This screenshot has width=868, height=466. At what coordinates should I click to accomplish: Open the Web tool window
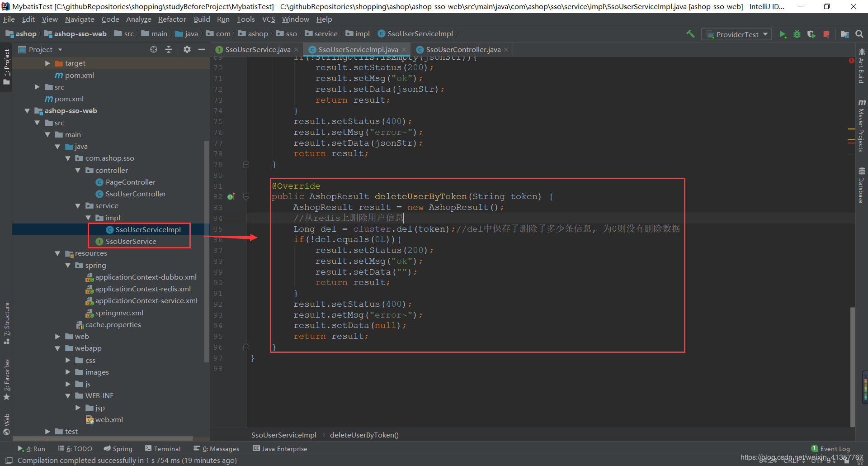coord(6,423)
